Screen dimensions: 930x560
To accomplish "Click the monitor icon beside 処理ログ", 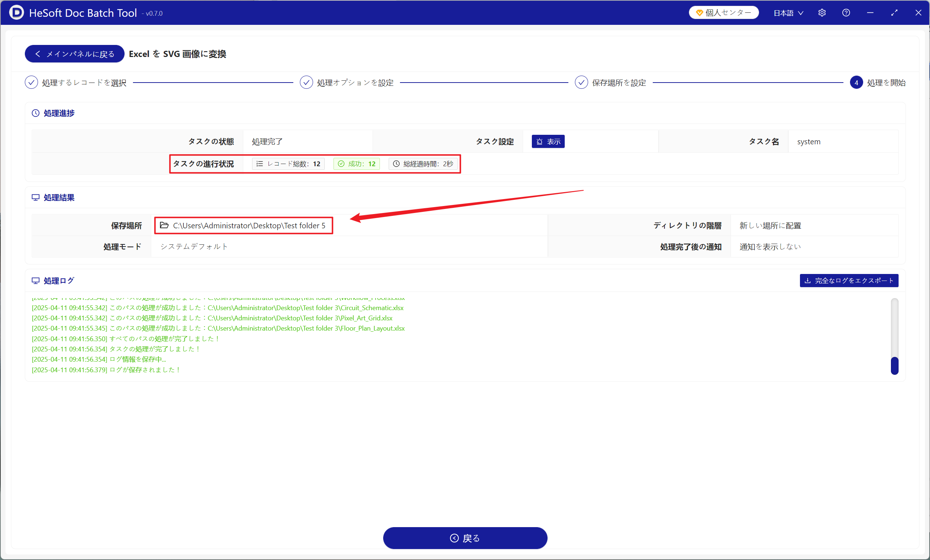I will [x=35, y=281].
